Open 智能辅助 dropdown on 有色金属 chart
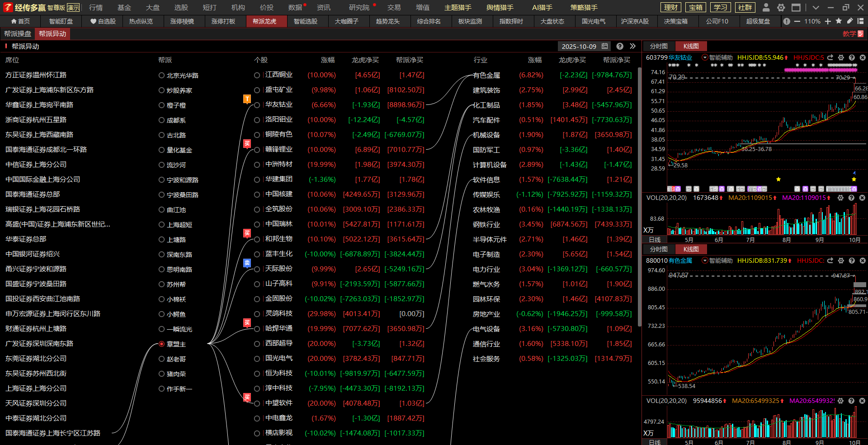This screenshot has width=868, height=445. pos(705,260)
